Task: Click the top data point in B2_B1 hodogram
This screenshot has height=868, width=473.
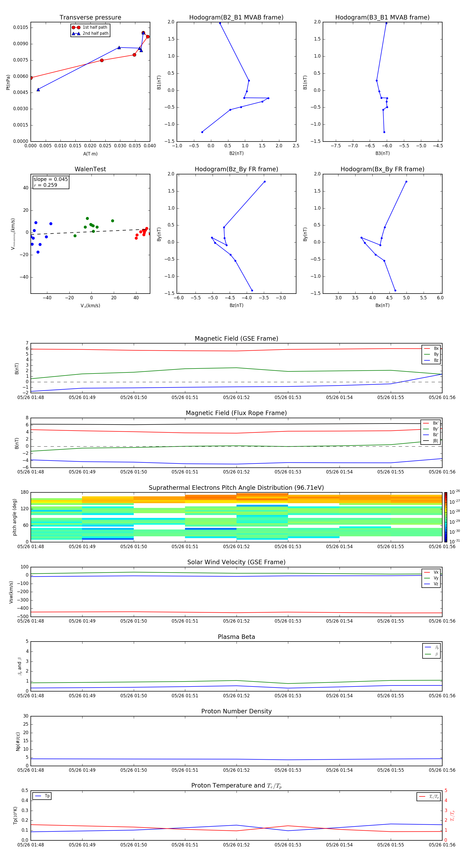Action: click(220, 23)
